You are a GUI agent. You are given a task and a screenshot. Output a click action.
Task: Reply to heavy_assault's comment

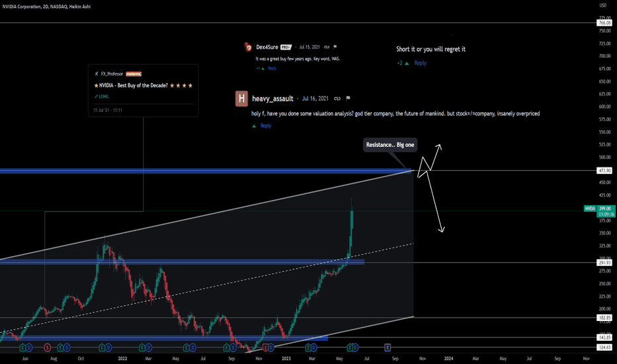point(266,126)
